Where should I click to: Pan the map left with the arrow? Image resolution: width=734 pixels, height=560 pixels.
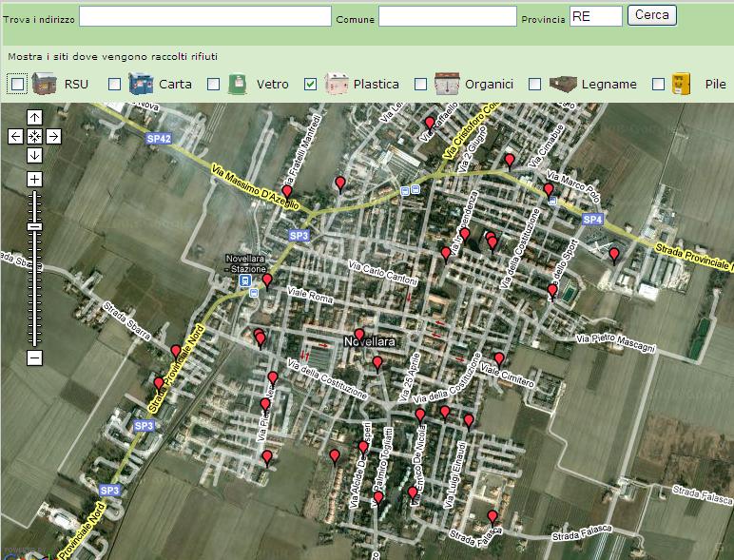15,136
